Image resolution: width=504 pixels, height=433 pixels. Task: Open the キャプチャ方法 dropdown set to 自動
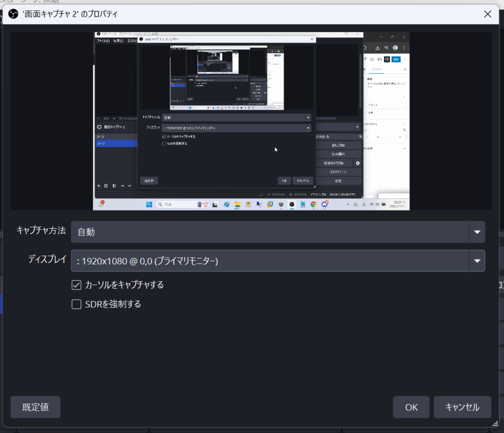[x=278, y=232]
